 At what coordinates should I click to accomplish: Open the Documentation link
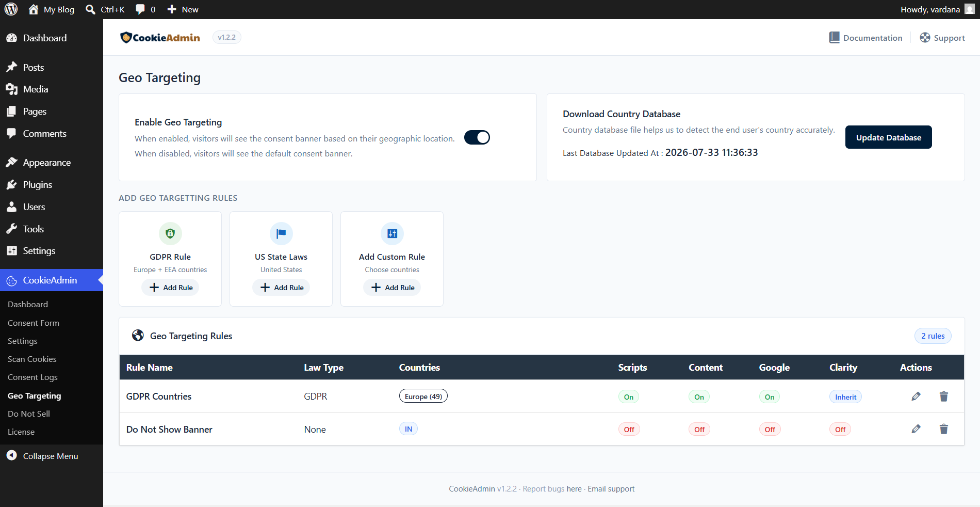(x=873, y=38)
